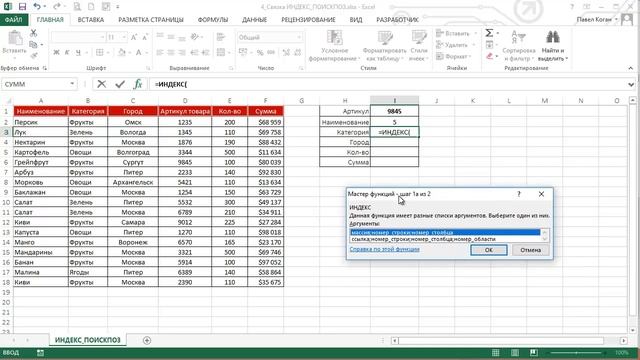The height and width of the screenshot is (360, 640).
Task: Click the Copy icon in clipboard group
Action: click(x=34, y=44)
